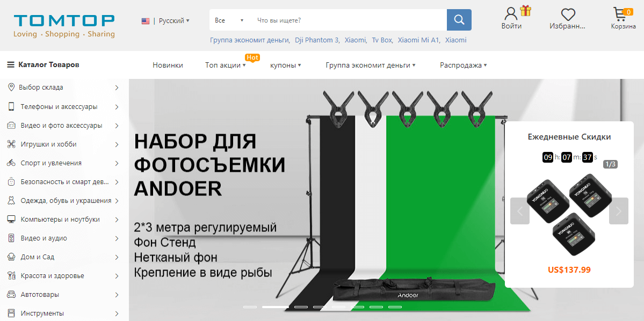Expand the Игрушки и хобби chevron arrow
Screen dimensions: 644x321
point(117,144)
